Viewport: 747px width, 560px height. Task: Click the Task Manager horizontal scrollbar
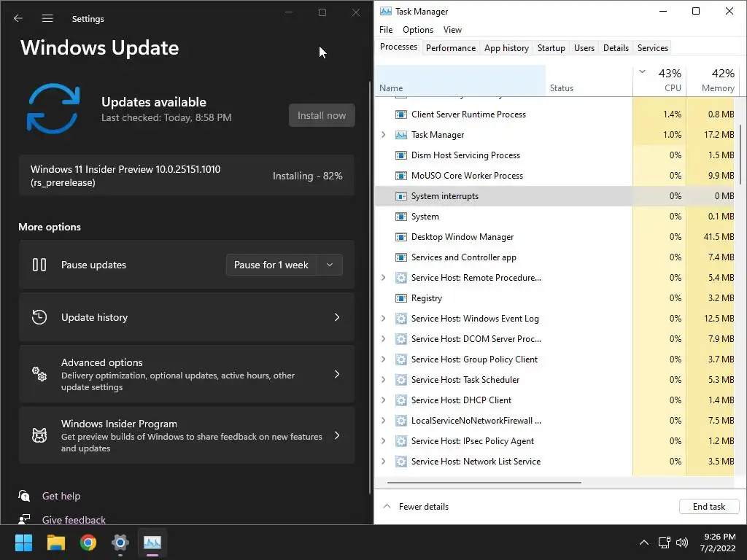coord(484,483)
